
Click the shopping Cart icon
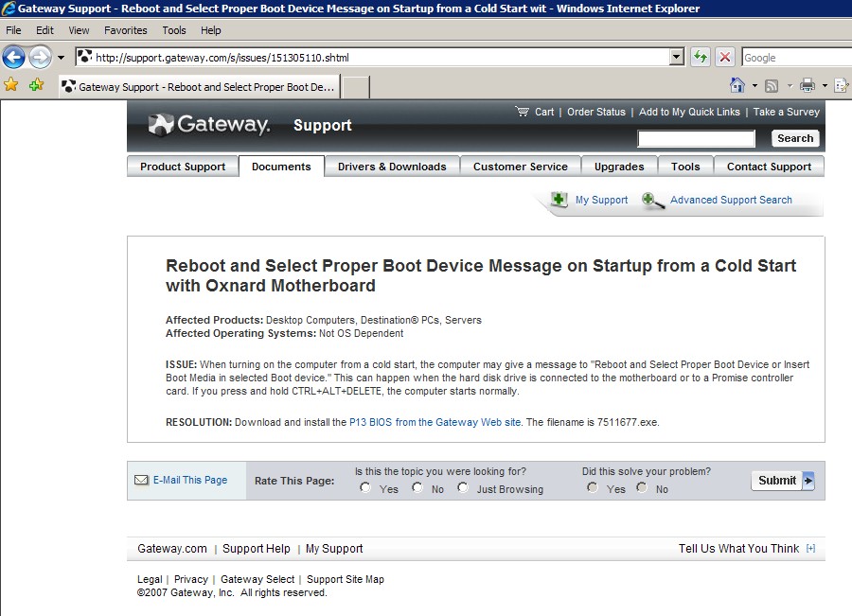click(523, 112)
